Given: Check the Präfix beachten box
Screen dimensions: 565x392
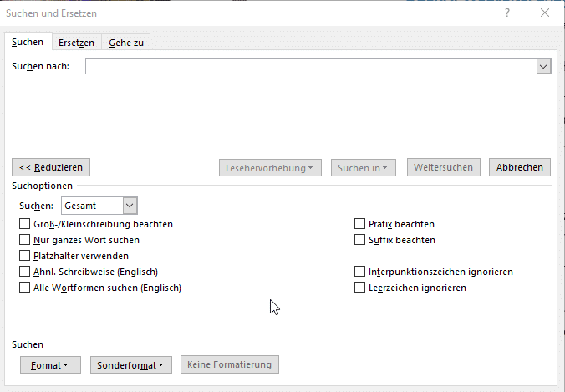Looking at the screenshot, I should click(x=360, y=224).
